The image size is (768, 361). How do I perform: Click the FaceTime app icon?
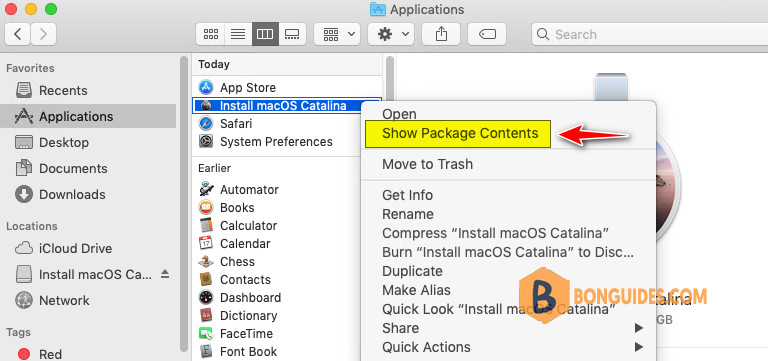(206, 334)
